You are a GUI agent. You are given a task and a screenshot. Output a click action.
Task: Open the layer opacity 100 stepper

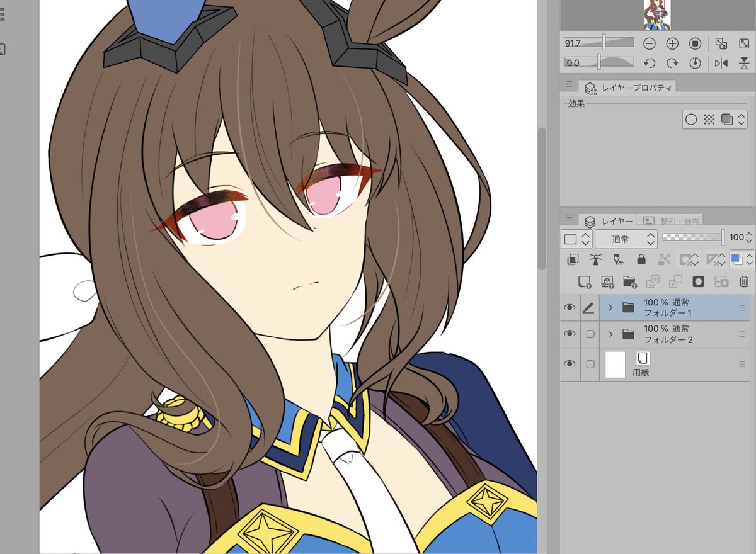(x=748, y=238)
